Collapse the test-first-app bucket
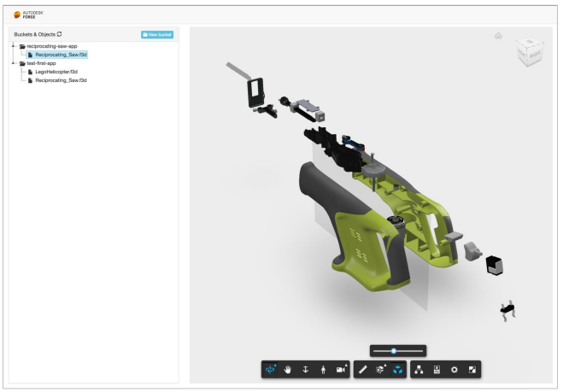Viewport: 563px width, 392px height. tap(14, 63)
